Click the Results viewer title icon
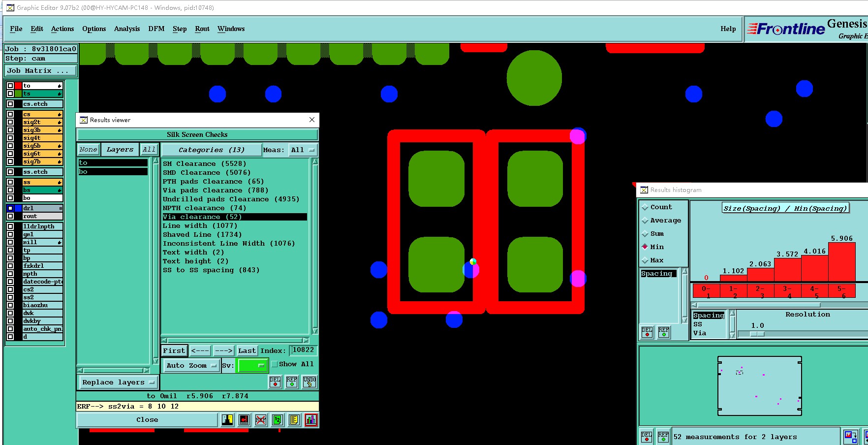868x445 pixels. pyautogui.click(x=84, y=120)
